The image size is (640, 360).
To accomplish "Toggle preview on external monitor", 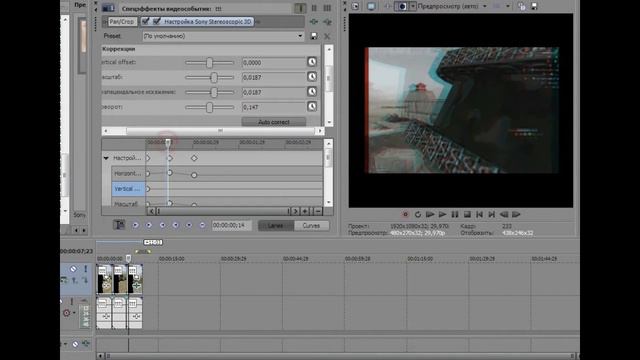I will [x=371, y=6].
